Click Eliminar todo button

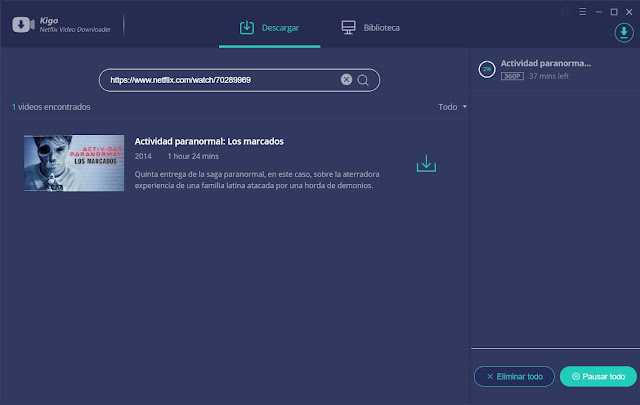[x=514, y=376]
